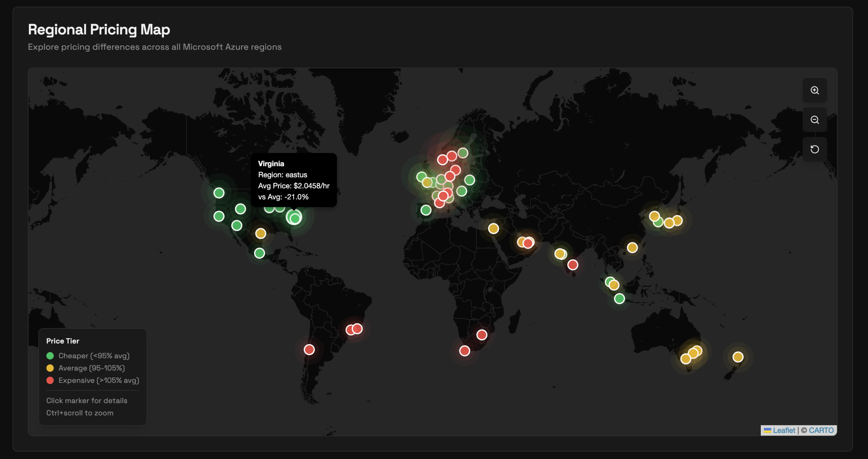Select the red marker in southern India
Viewport: 868px width, 459px height.
pyautogui.click(x=573, y=265)
